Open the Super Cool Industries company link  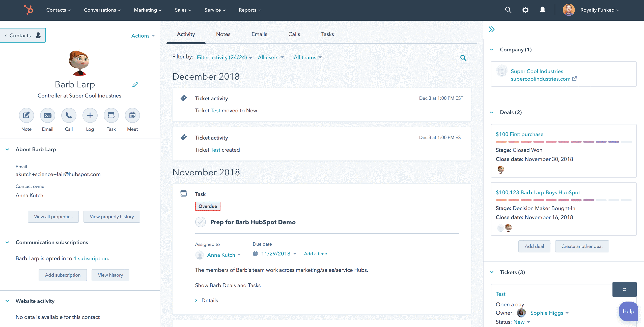coord(537,71)
